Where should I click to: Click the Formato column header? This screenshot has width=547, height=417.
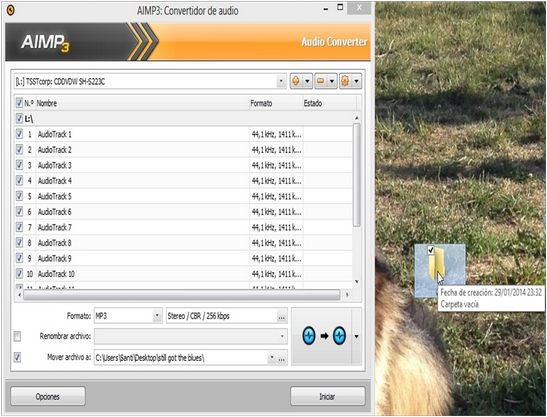click(261, 103)
